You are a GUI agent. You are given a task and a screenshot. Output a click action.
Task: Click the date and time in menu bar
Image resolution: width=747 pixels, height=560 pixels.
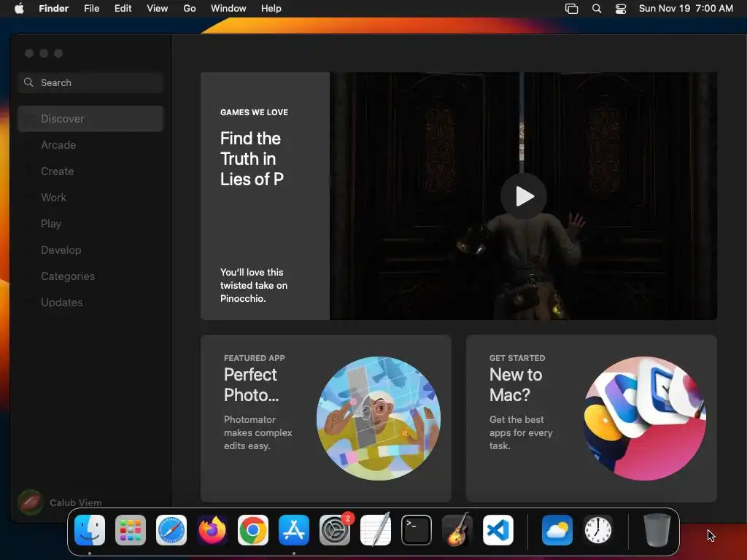[686, 9]
